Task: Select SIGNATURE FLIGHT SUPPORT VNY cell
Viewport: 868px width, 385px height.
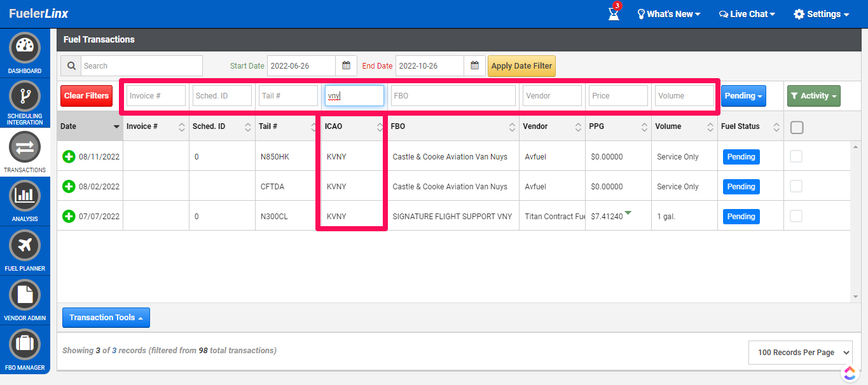Action: (452, 217)
